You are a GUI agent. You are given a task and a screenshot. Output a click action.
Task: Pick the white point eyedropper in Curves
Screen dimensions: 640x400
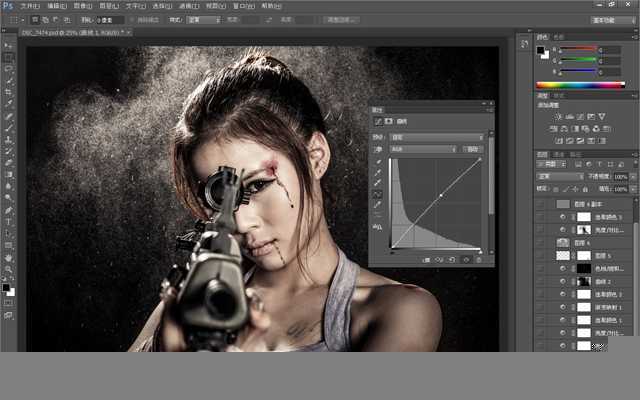(378, 182)
